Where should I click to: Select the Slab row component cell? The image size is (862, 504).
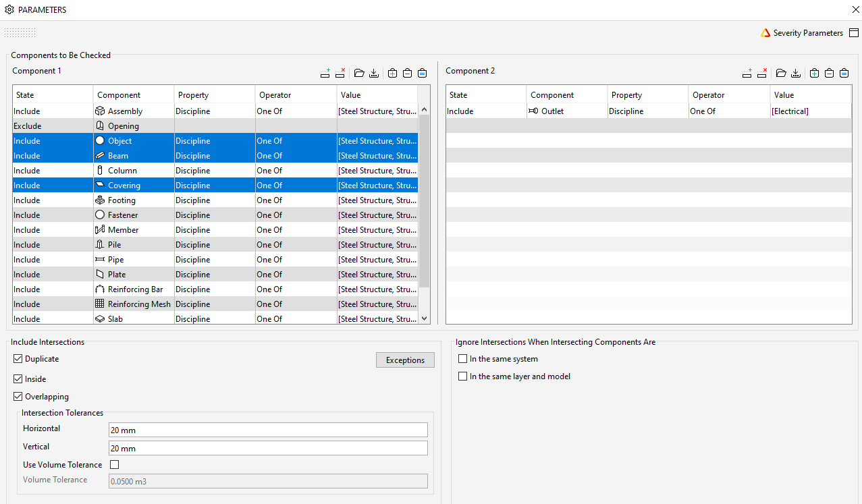click(x=134, y=318)
